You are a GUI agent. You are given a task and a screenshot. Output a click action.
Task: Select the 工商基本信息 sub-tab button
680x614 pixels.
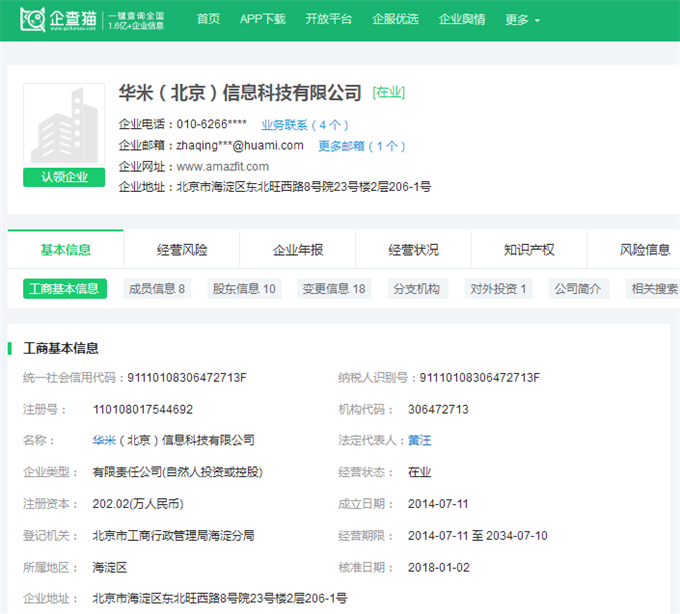tap(65, 289)
